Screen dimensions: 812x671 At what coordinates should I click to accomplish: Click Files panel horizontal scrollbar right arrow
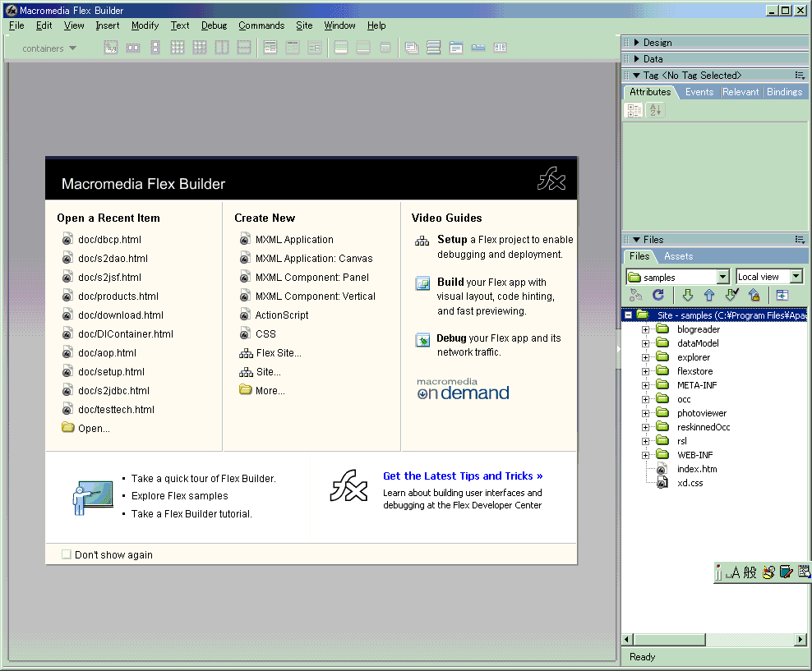(x=800, y=640)
